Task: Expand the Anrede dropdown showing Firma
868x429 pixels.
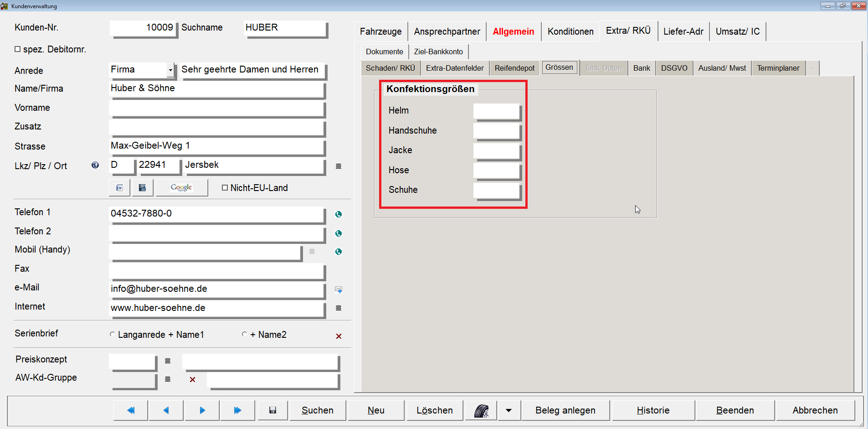Action: (170, 70)
